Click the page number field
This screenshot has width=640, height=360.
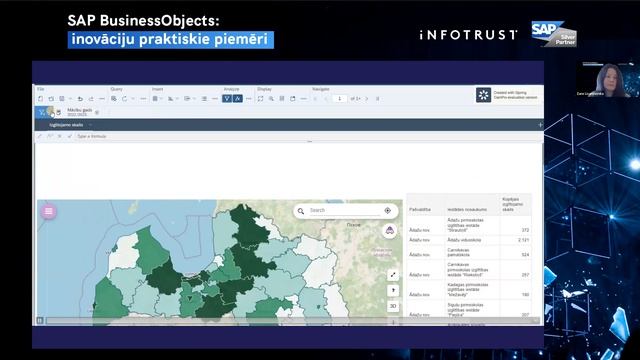pyautogui.click(x=340, y=99)
